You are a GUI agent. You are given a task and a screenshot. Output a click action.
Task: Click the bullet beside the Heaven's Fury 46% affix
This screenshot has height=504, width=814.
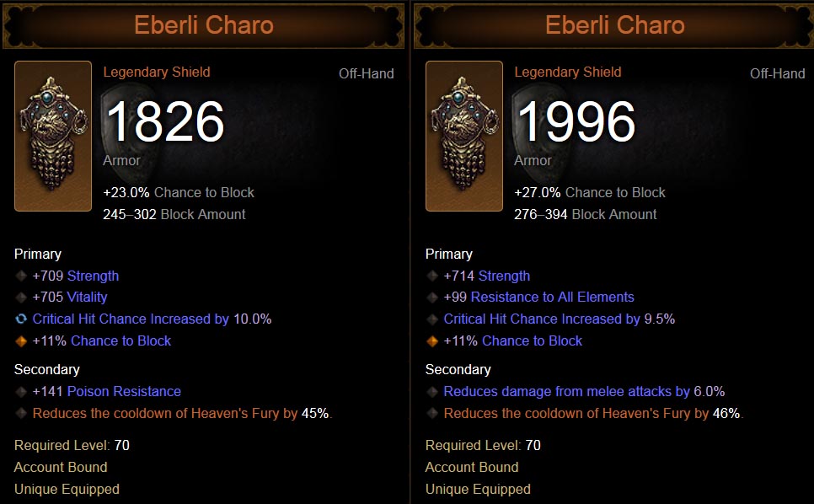432,414
